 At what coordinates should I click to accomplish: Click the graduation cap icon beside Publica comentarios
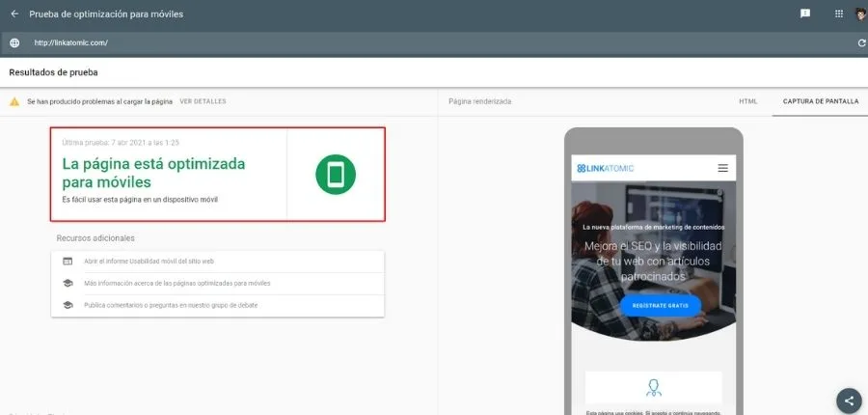(68, 305)
